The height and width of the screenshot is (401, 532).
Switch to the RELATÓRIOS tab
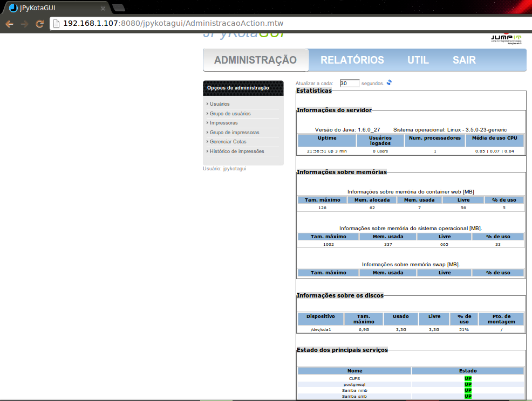(x=352, y=60)
